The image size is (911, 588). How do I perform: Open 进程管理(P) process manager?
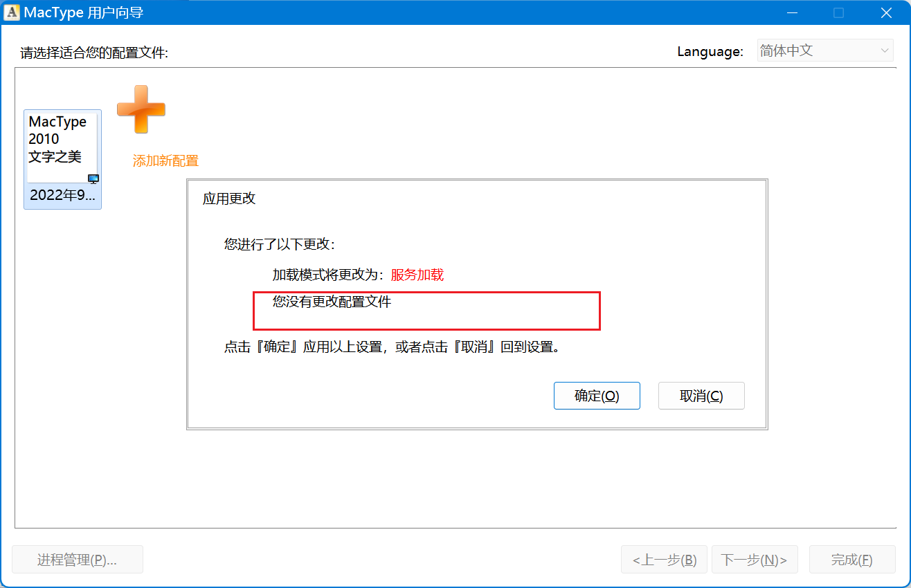(x=77, y=559)
